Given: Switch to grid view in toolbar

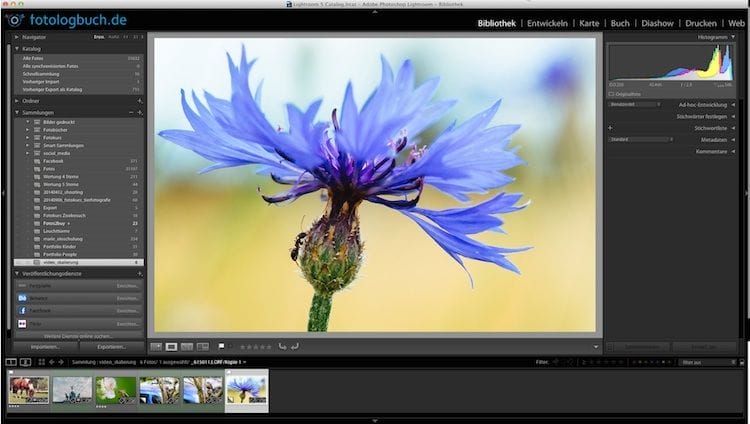Looking at the screenshot, I should 156,346.
